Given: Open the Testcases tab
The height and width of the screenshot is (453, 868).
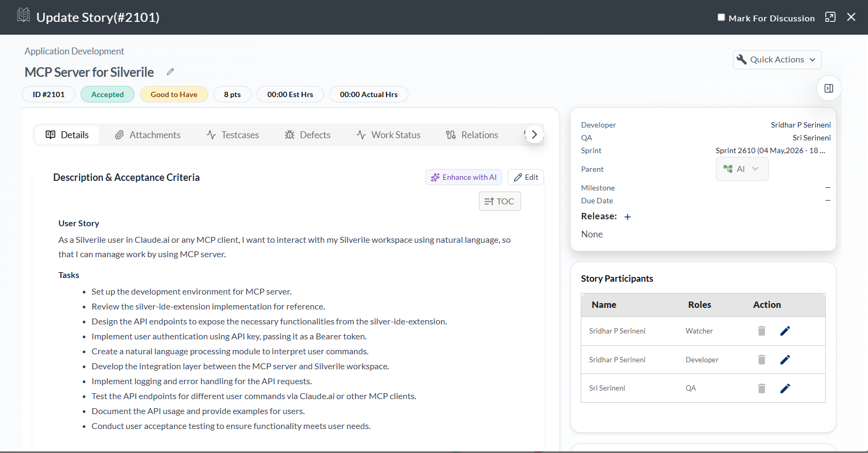Looking at the screenshot, I should pyautogui.click(x=233, y=135).
